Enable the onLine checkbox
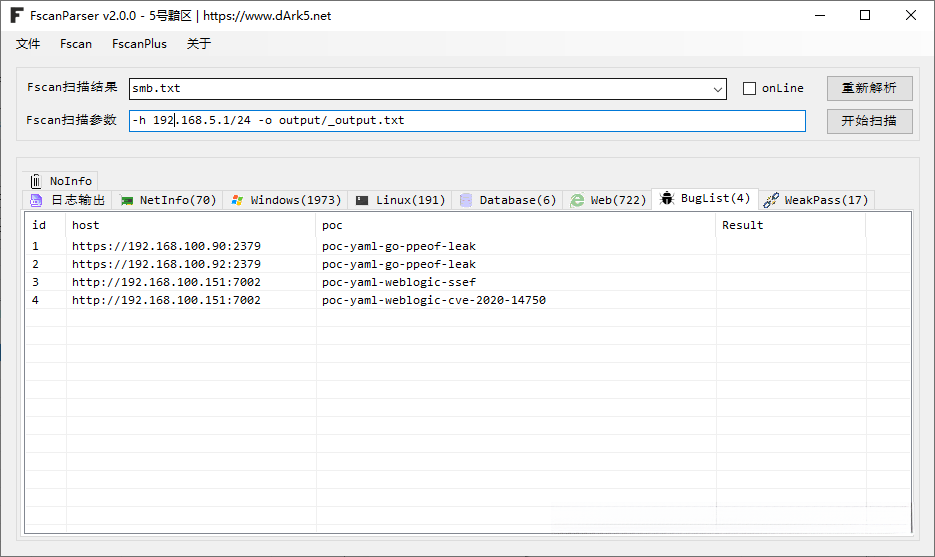The width and height of the screenshot is (935, 557). click(x=750, y=88)
